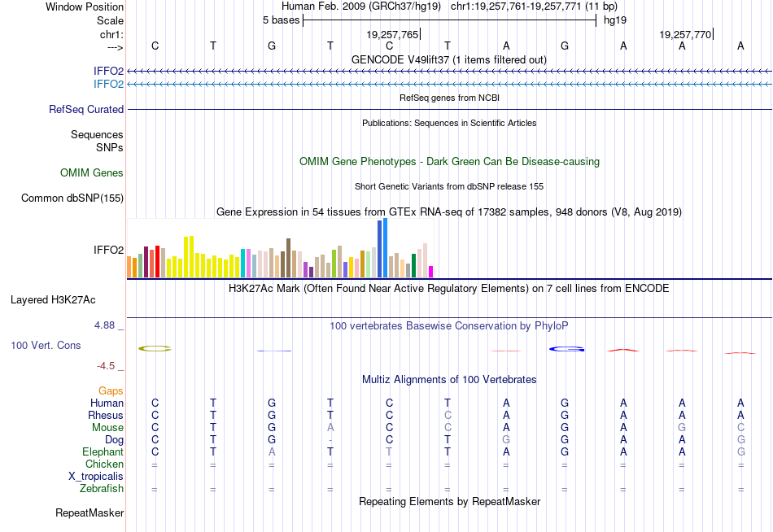Select the Mouse alignment row label

pos(107,428)
